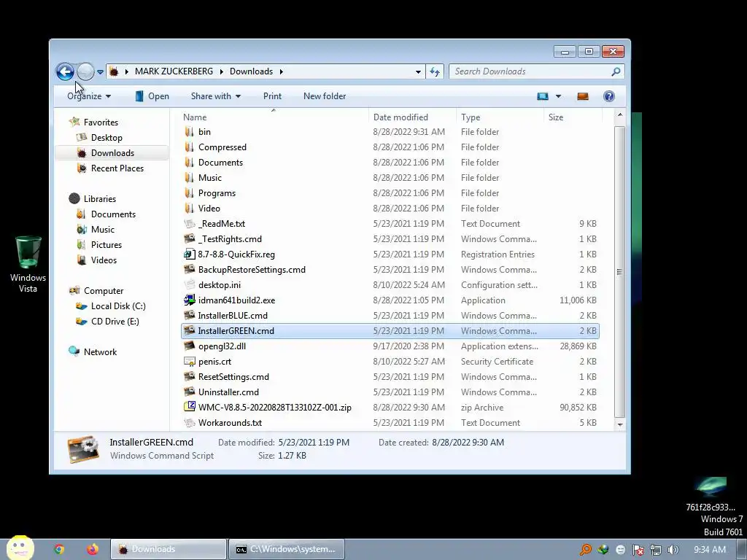The image size is (747, 560).
Task: Open the Videos library in sidebar
Action: (x=104, y=260)
